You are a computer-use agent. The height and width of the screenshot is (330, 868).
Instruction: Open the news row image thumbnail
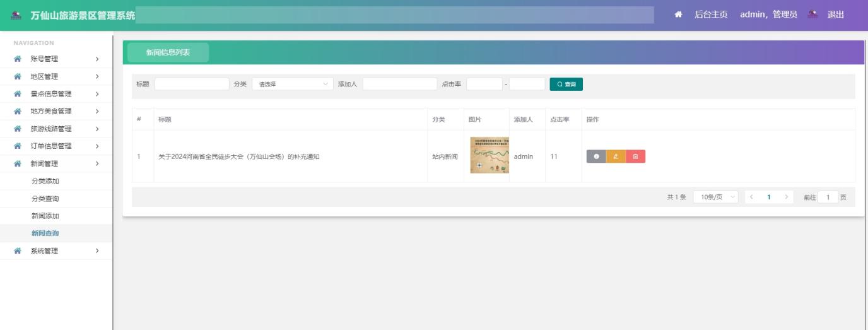coord(490,155)
